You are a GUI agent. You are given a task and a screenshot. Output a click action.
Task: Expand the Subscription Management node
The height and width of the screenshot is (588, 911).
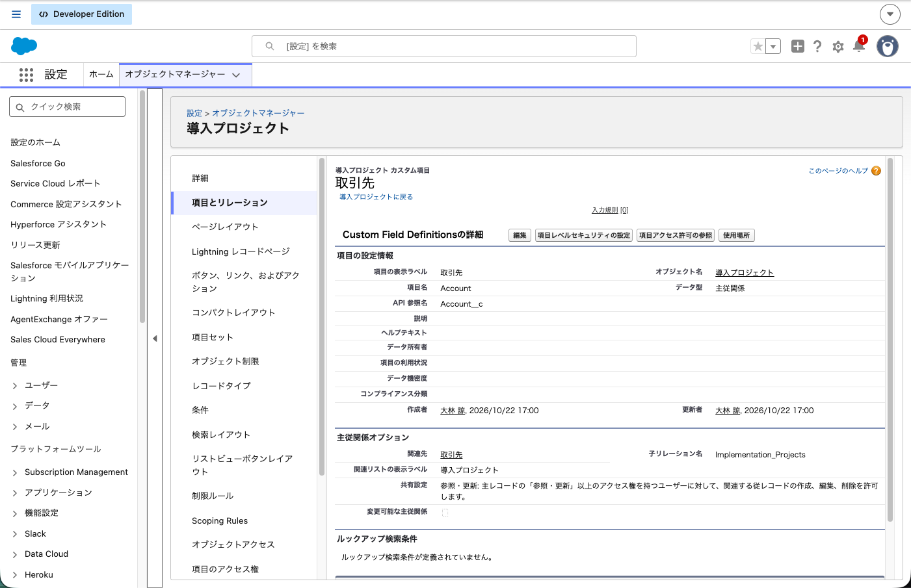click(15, 472)
